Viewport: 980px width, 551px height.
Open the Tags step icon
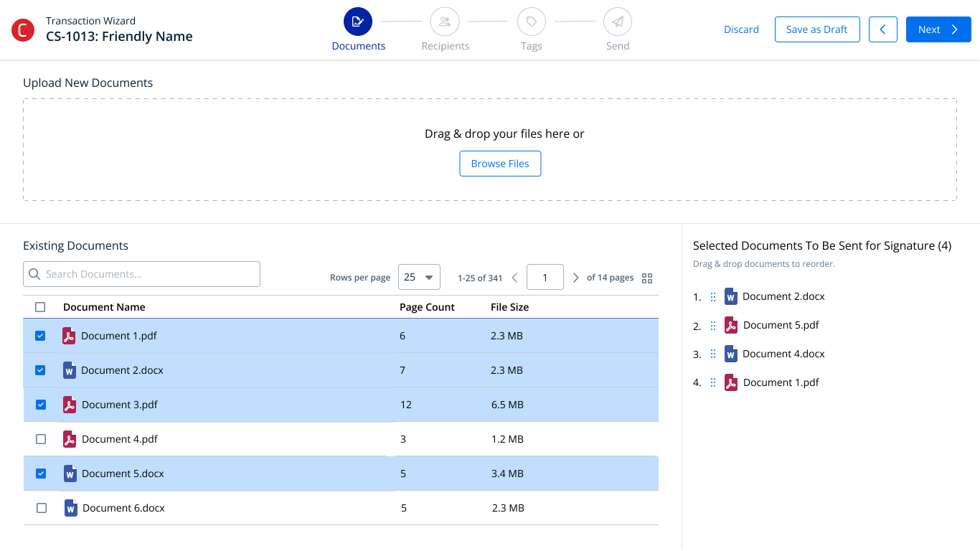(x=532, y=22)
